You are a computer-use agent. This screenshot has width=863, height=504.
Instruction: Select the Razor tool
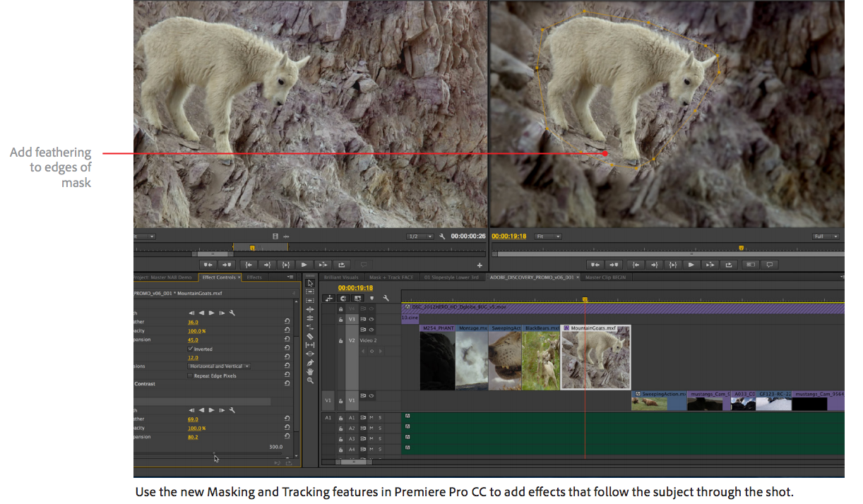click(310, 336)
